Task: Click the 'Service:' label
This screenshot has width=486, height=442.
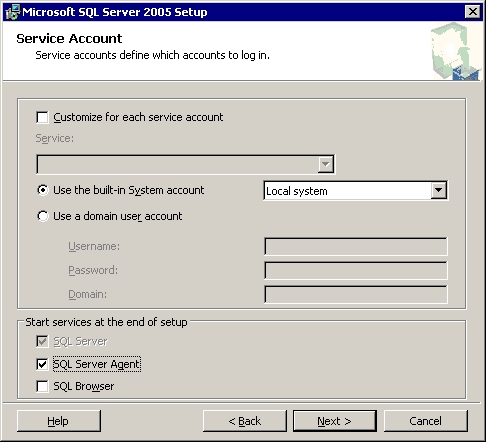Action: [x=55, y=138]
